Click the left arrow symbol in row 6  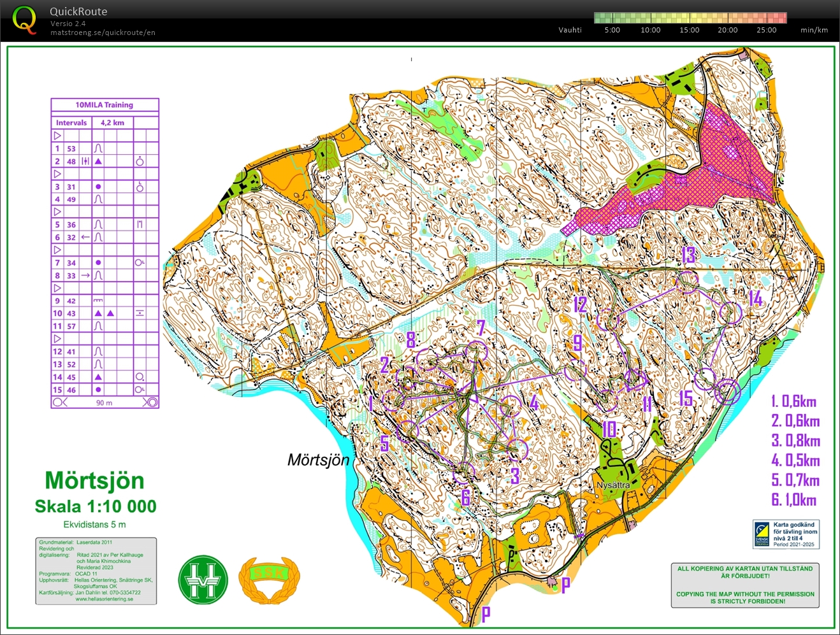click(x=85, y=237)
